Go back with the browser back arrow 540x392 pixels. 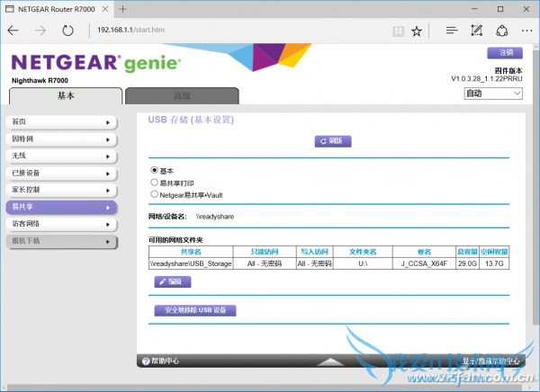click(13, 31)
